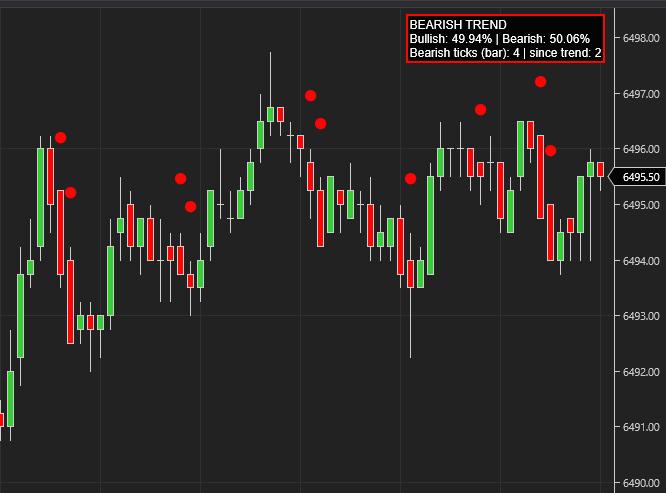
Task: Click the 6492.00 price axis label
Action: [641, 372]
